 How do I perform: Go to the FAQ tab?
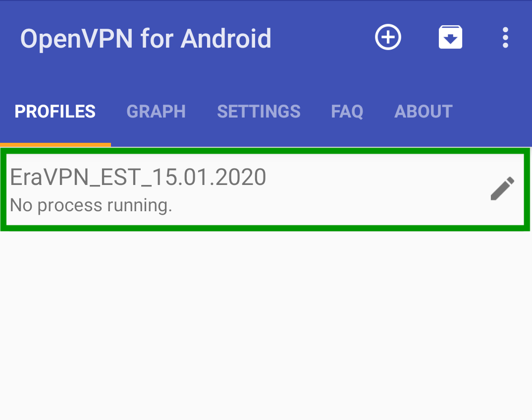pyautogui.click(x=347, y=112)
